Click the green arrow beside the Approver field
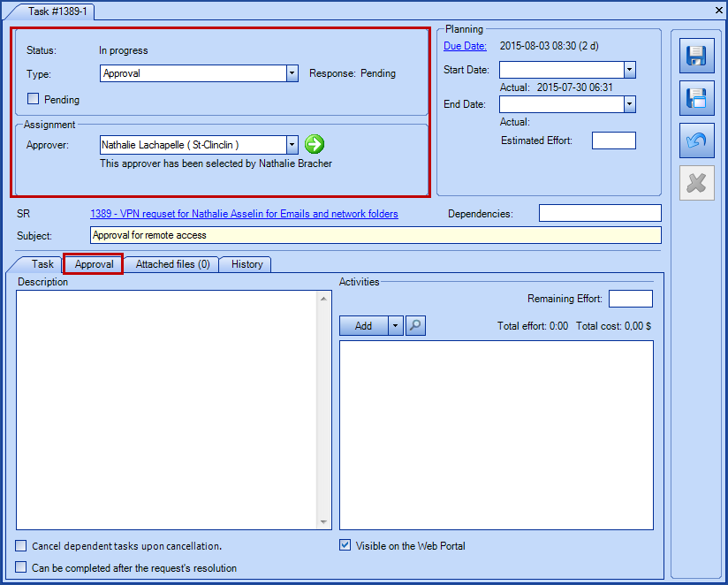 315,144
